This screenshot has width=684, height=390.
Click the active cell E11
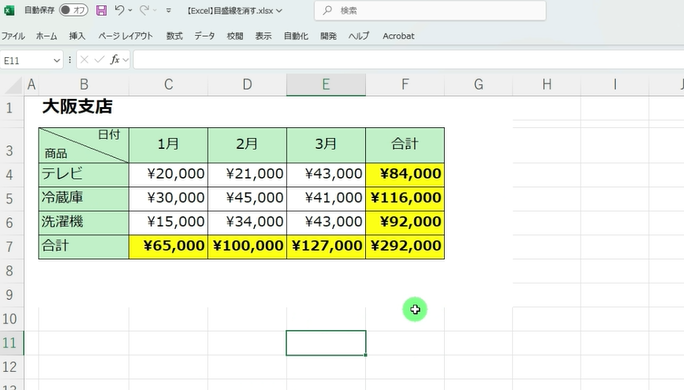pyautogui.click(x=326, y=343)
